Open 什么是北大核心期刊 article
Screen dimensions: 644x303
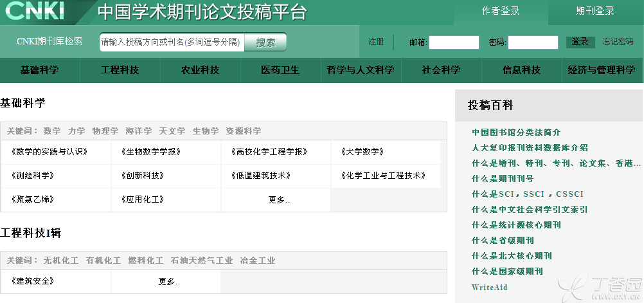point(512,256)
